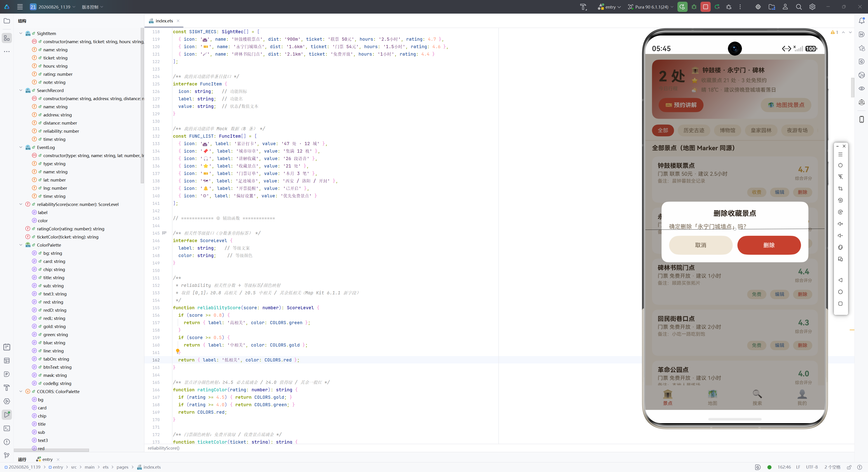The height and width of the screenshot is (472, 868).
Task: Collapse the COLORS: ColorPalette node
Action: (x=21, y=392)
